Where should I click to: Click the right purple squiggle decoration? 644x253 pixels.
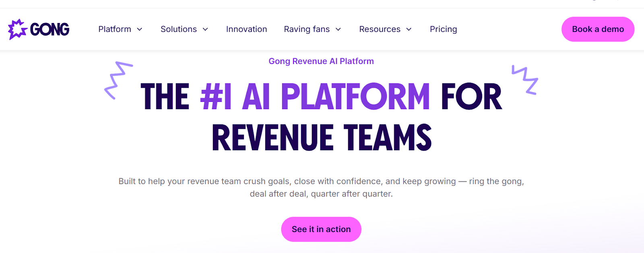pos(525,80)
